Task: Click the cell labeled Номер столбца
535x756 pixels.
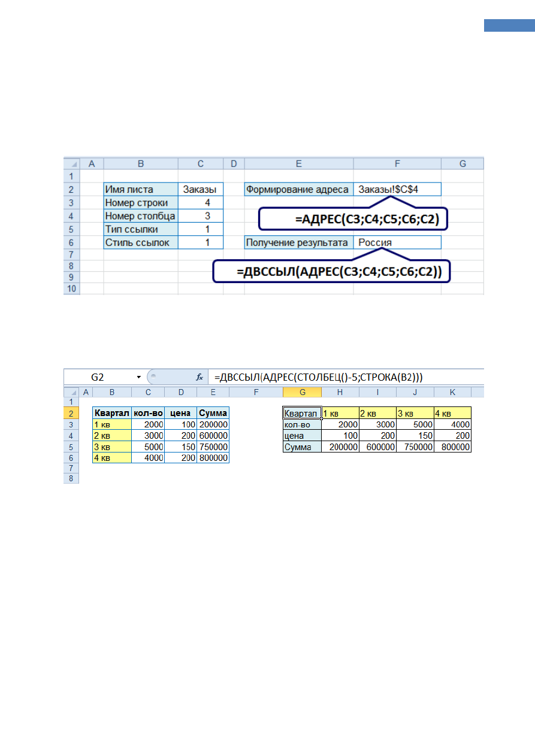Action: [x=141, y=215]
